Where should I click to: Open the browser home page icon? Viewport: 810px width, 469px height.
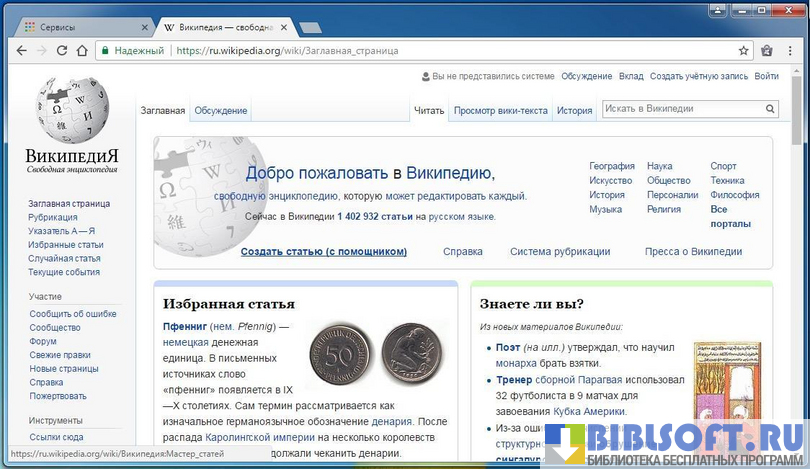pos(82,51)
